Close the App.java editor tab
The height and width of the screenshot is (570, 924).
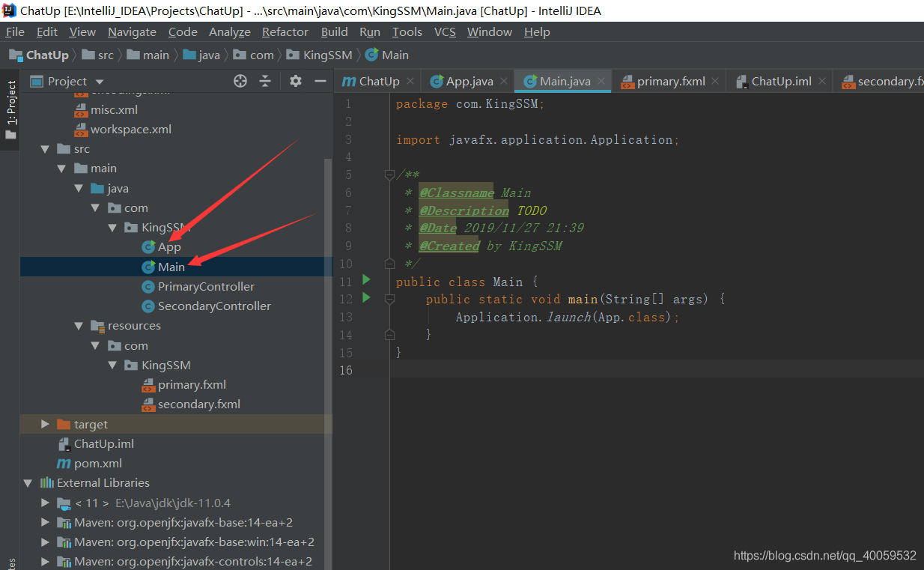click(504, 81)
